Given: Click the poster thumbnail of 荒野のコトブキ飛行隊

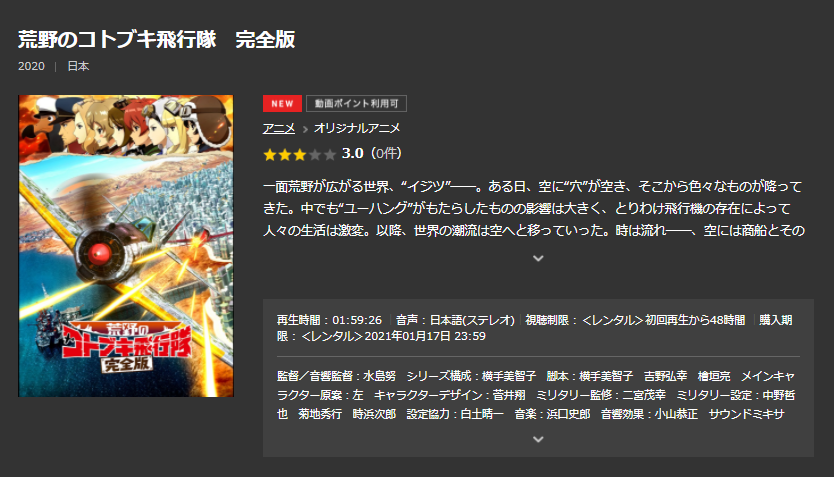Looking at the screenshot, I should (x=126, y=246).
